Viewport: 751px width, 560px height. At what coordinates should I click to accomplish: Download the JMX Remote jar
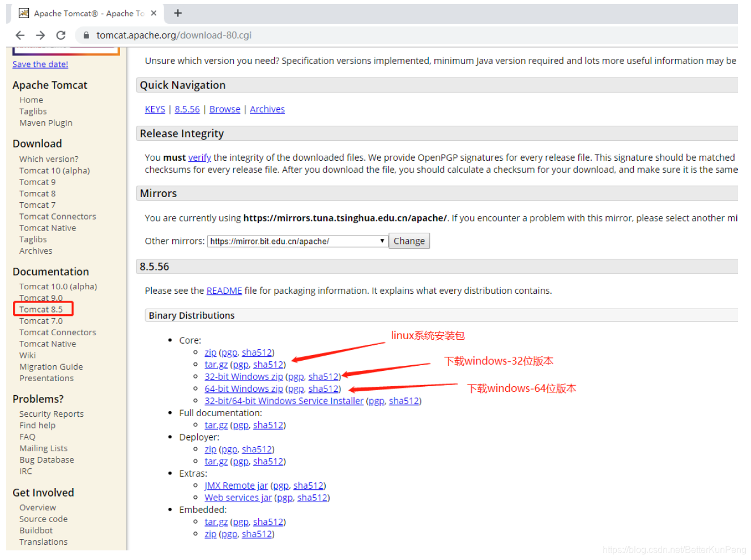[x=236, y=486]
